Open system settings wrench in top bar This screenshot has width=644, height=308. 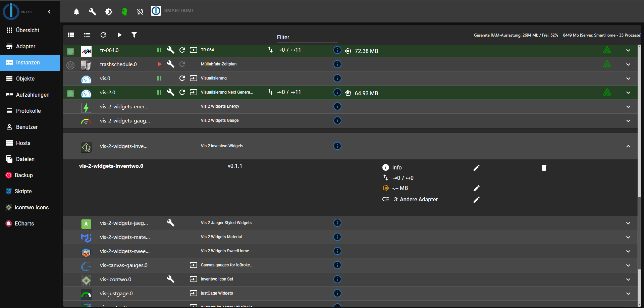(93, 12)
